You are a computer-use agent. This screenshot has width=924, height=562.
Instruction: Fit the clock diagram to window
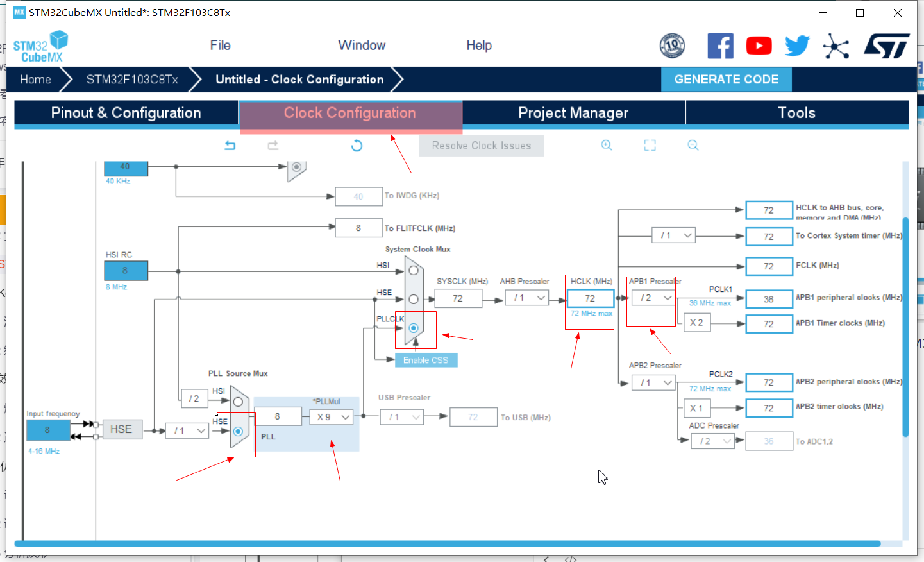tap(650, 146)
